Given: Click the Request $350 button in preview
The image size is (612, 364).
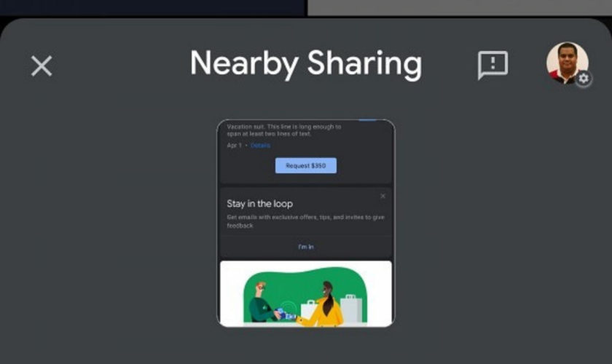Looking at the screenshot, I should (305, 165).
